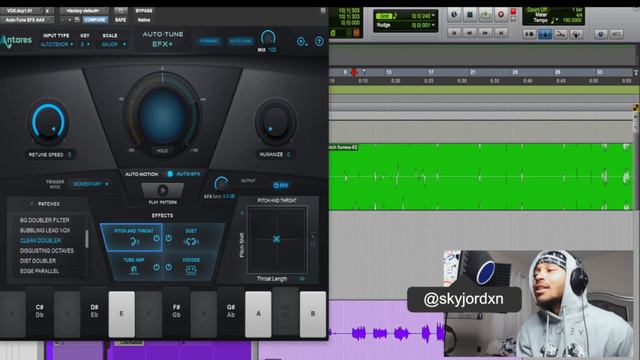This screenshot has height=360, width=640.
Task: Click the Mix knob
Action: click(268, 38)
